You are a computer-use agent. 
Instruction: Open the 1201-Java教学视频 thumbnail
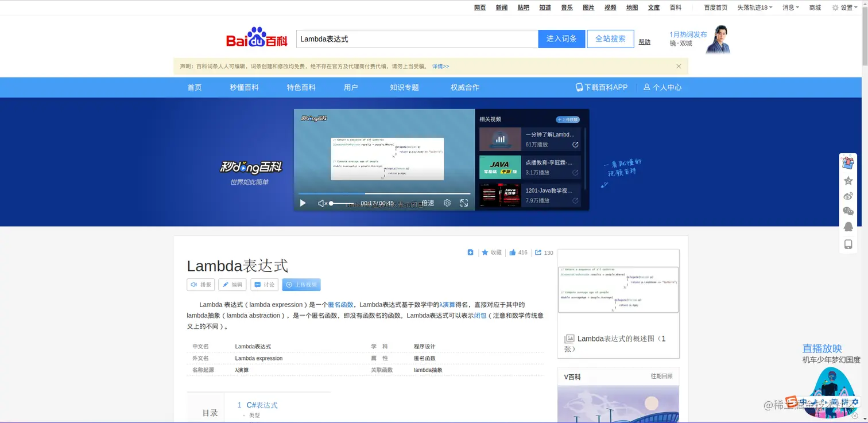click(x=500, y=195)
